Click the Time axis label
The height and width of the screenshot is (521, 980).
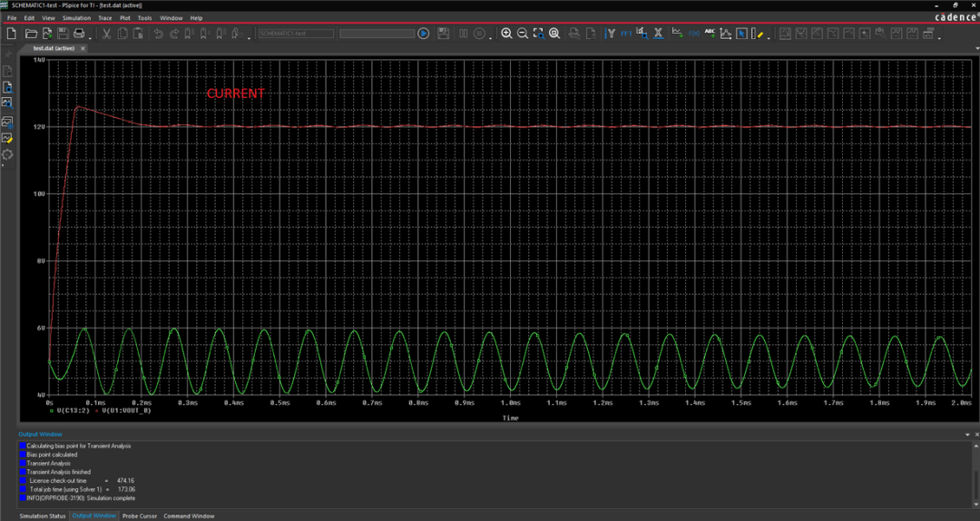click(x=510, y=418)
